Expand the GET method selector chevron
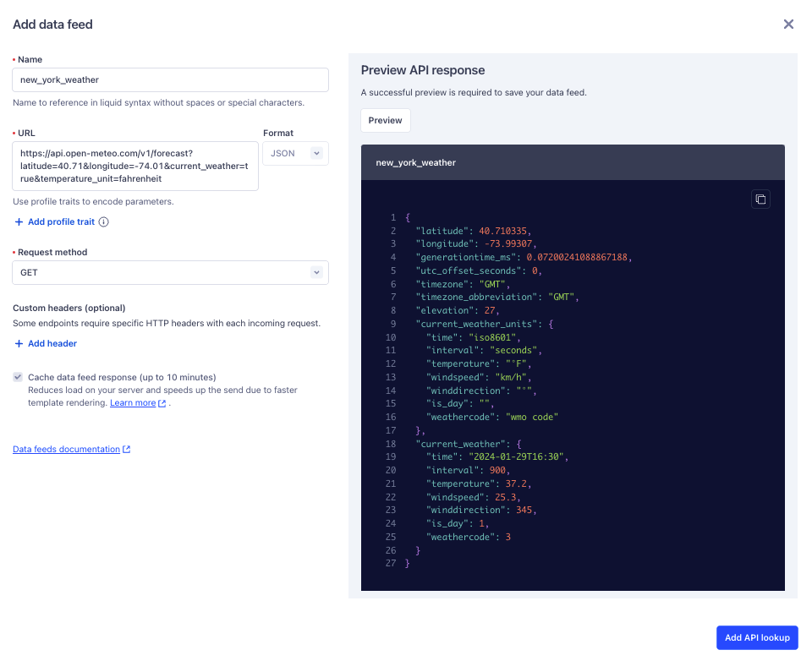This screenshot has width=812, height=661. click(x=316, y=272)
